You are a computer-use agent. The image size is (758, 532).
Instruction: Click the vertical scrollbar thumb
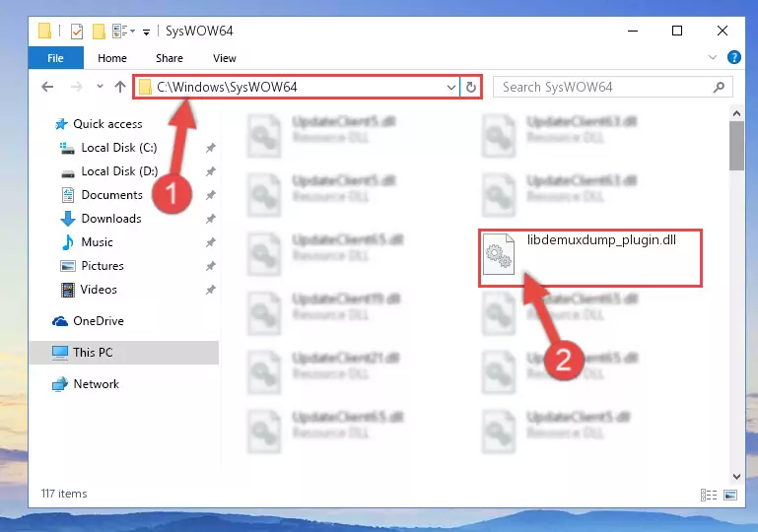(736, 146)
